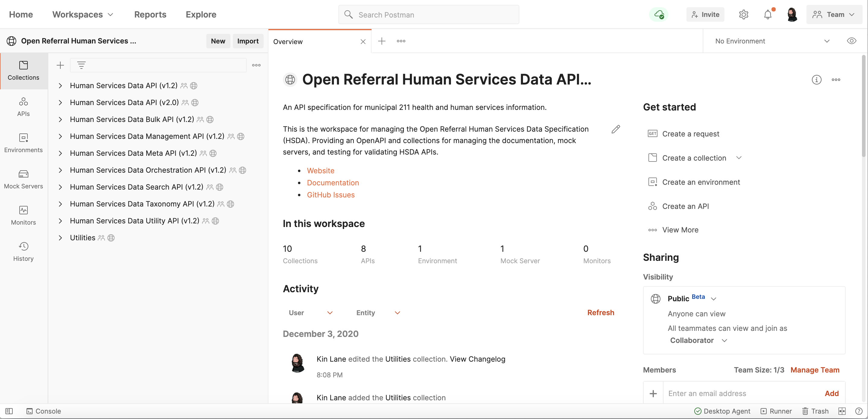Open the History sidebar panel
Screen dimensions: 868x419
tap(23, 252)
